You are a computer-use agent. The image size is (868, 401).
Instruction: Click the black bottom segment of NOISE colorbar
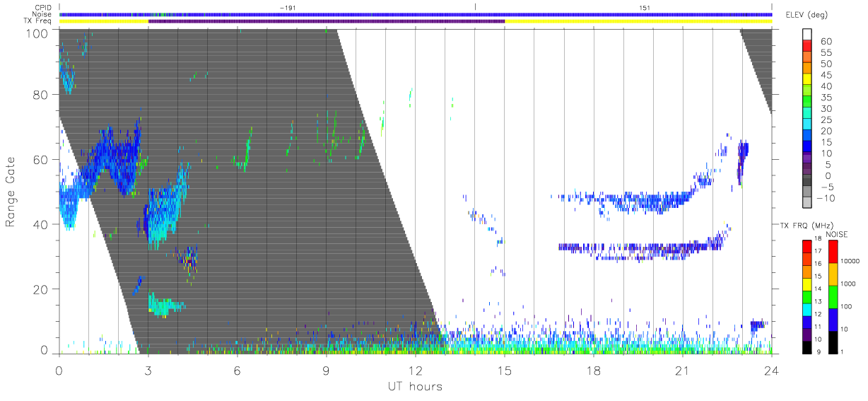(833, 341)
